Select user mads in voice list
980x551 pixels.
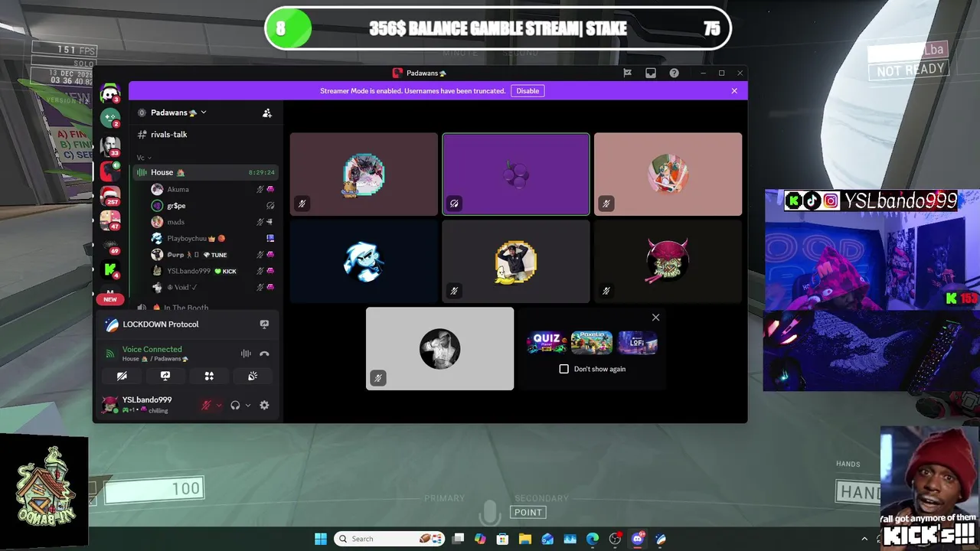point(211,222)
